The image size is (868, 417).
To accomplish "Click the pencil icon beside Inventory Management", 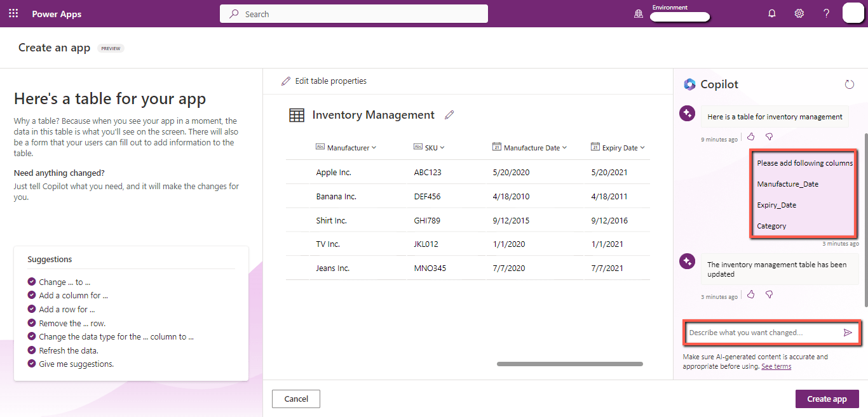I will pos(450,115).
